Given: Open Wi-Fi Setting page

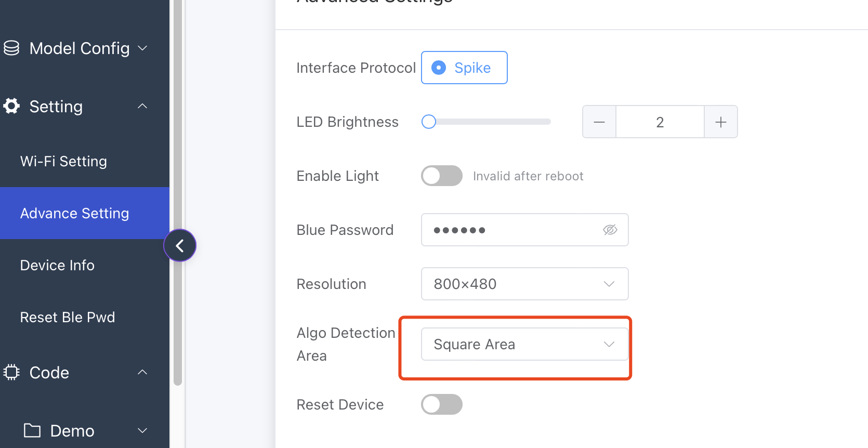Looking at the screenshot, I should (x=63, y=161).
